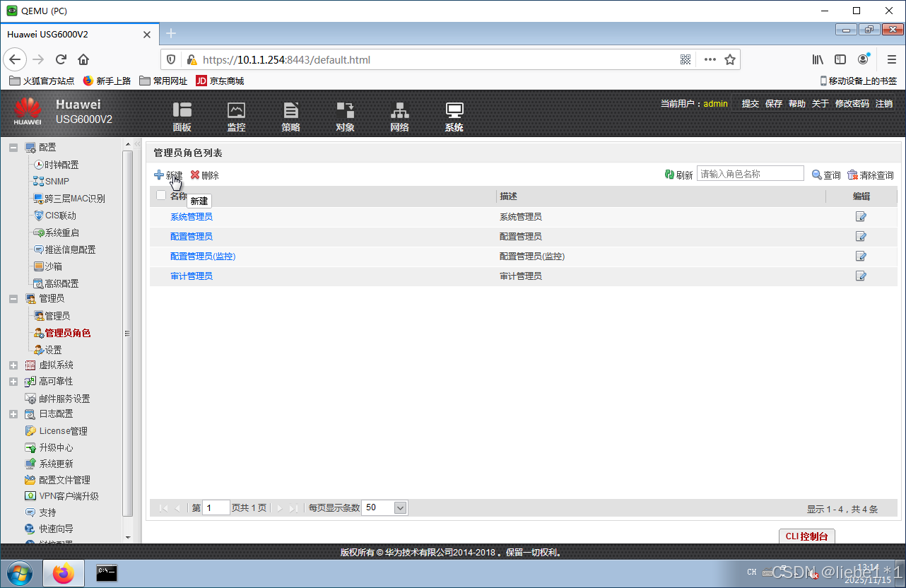Collapse the 配置 tree node
906x588 pixels.
pos(13,147)
